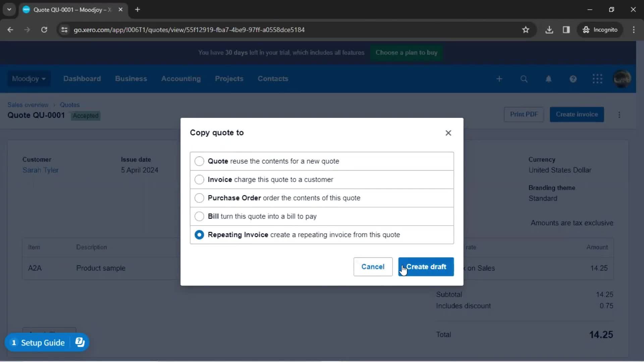Screen dimensions: 644x362
Task: Open a new browser tab
Action: tap(138, 10)
